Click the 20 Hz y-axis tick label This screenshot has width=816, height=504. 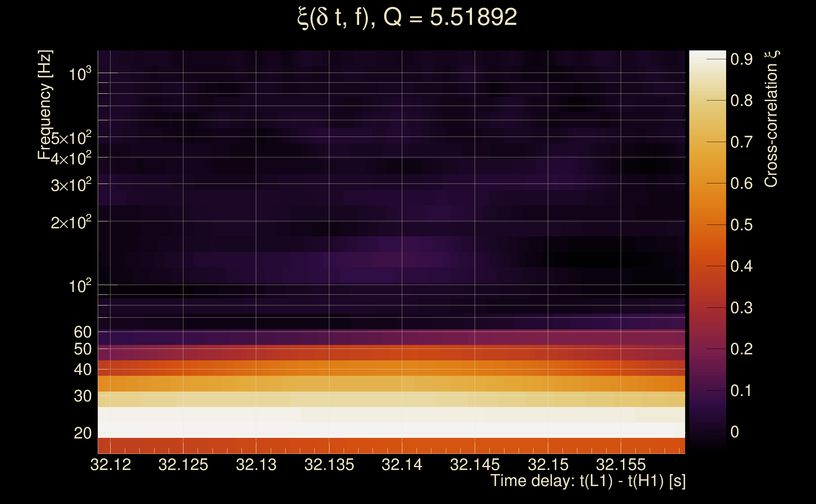pyautogui.click(x=82, y=433)
